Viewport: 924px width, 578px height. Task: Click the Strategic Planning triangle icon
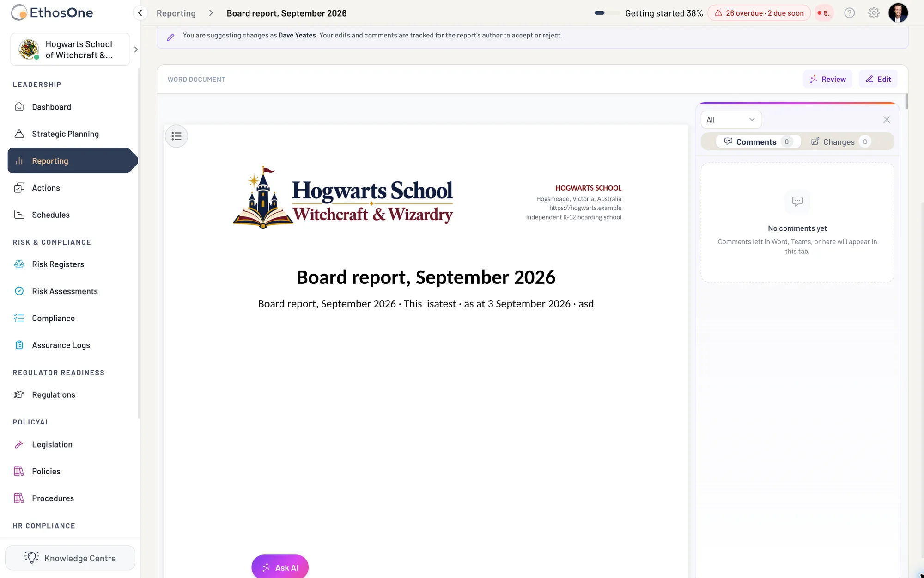click(19, 134)
